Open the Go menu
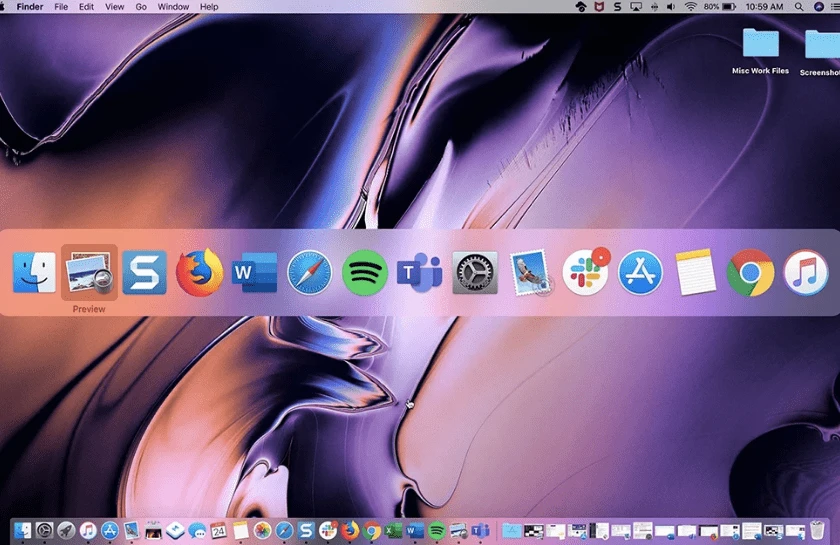The width and height of the screenshot is (840, 545). [141, 7]
